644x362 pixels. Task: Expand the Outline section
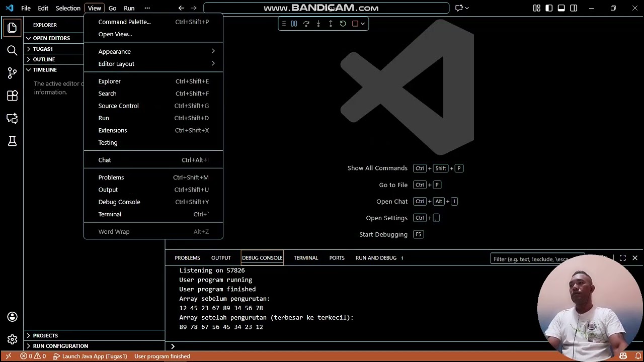point(44,59)
